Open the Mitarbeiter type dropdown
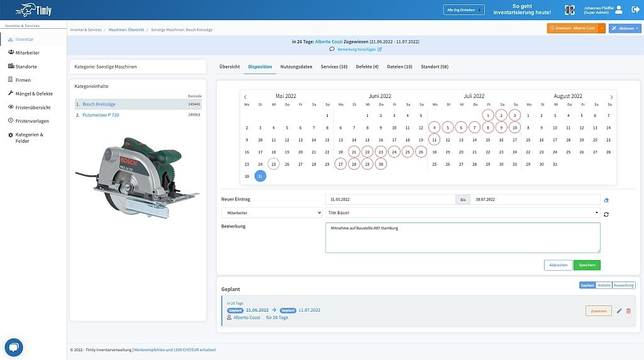This screenshot has height=360, width=644. [272, 212]
